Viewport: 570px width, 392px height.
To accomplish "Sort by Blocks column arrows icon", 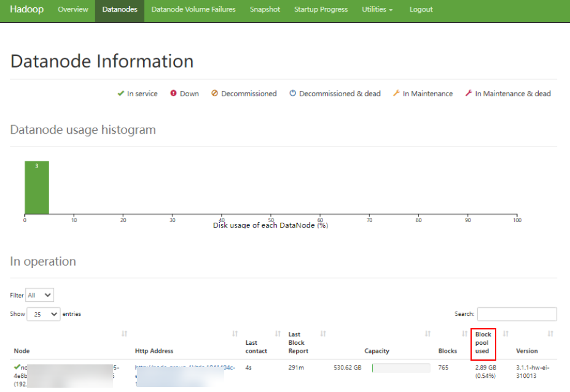I will (x=464, y=334).
